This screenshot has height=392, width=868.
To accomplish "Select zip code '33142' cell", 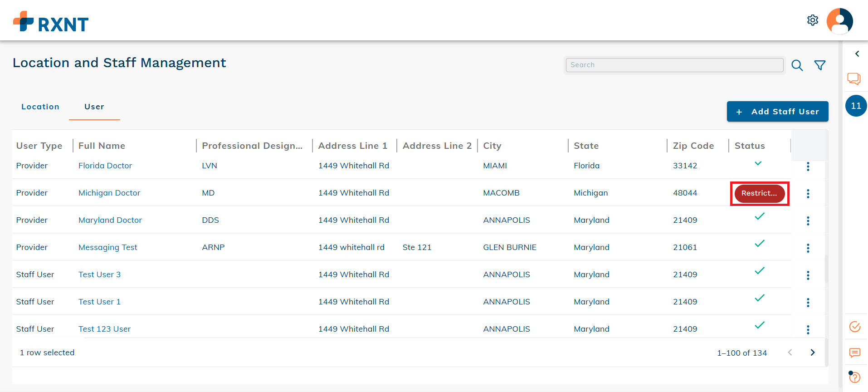I will click(x=685, y=166).
